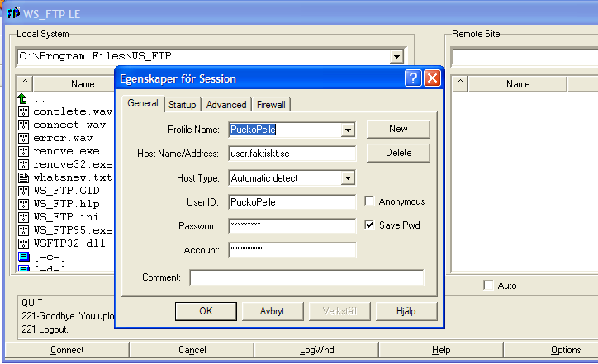
Task: Click the Comment field
Action: point(306,277)
